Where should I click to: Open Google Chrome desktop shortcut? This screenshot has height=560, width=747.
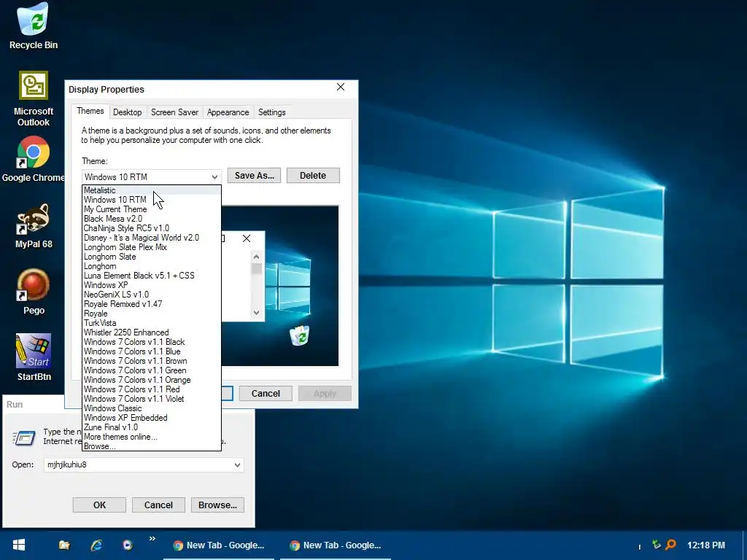33,160
